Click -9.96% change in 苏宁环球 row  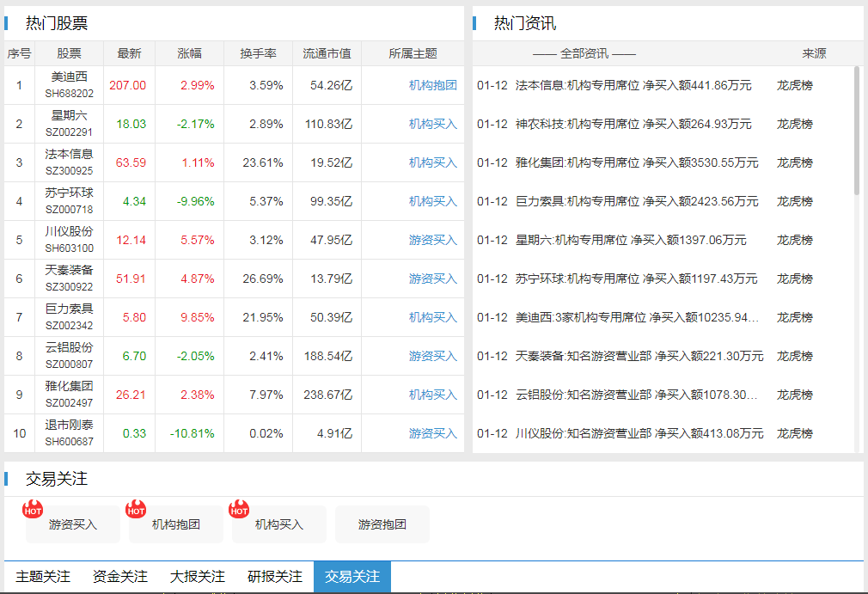click(195, 201)
